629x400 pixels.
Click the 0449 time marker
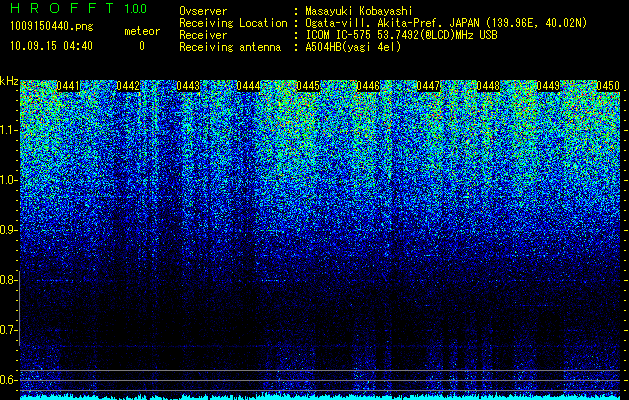[548, 86]
